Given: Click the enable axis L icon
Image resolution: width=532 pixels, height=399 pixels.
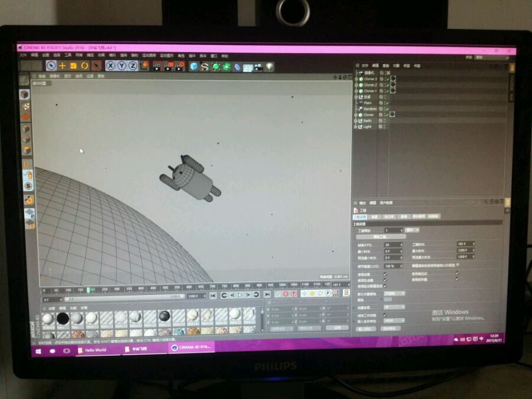Looking at the screenshot, I should pos(27,164).
